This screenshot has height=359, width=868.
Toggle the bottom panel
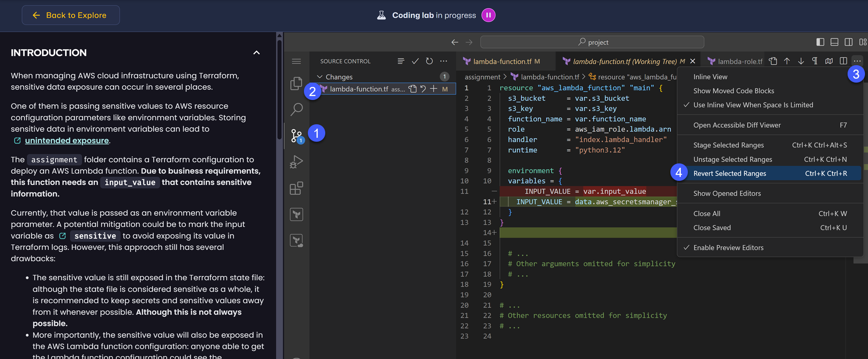point(834,42)
